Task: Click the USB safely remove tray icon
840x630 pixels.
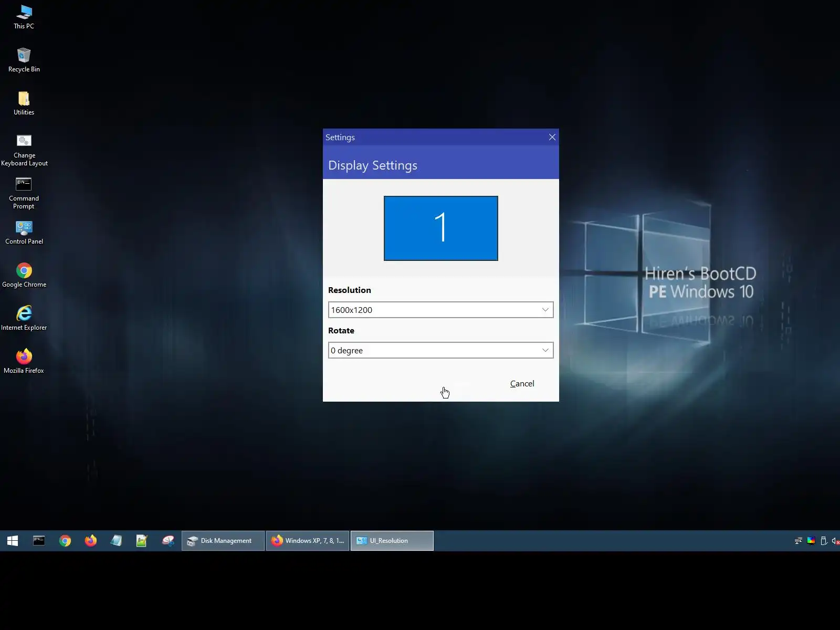Action: [x=824, y=541]
